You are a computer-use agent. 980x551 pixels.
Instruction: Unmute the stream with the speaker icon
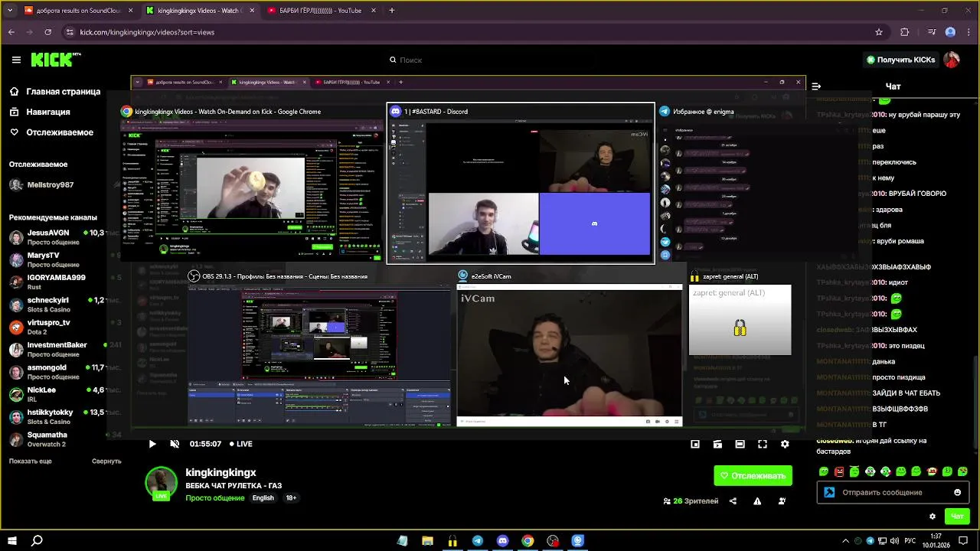(x=175, y=444)
